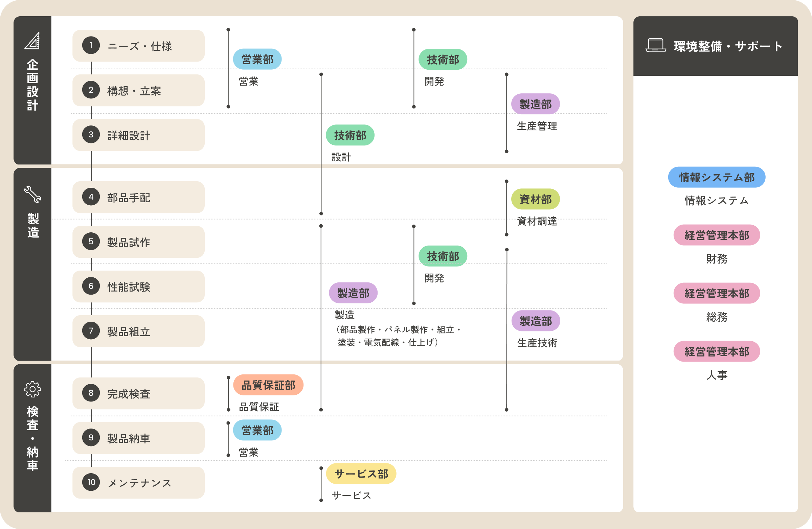Image resolution: width=812 pixels, height=529 pixels.
Task: Click the 情報システム部 blue tag
Action: pyautogui.click(x=716, y=177)
